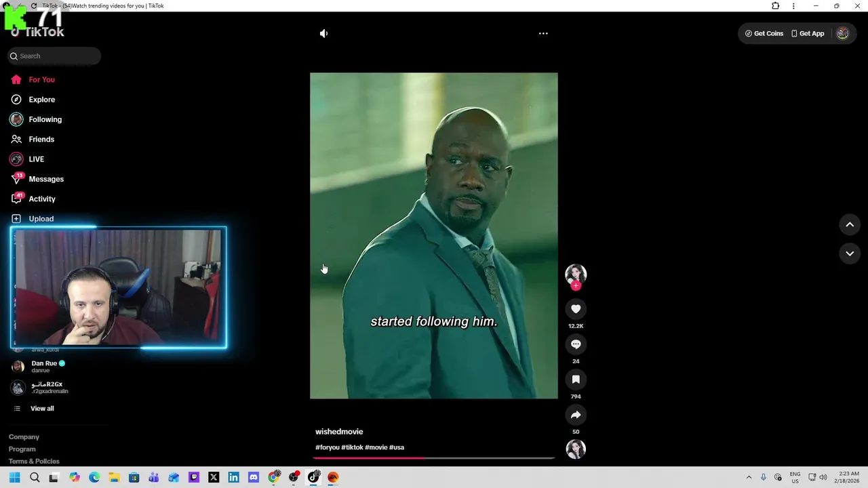The width and height of the screenshot is (868, 488).
Task: Click the Get Coins button
Action: (x=764, y=33)
